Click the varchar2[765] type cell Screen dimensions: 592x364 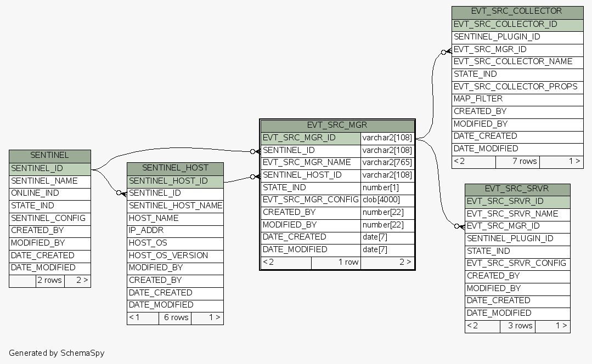pos(387,163)
